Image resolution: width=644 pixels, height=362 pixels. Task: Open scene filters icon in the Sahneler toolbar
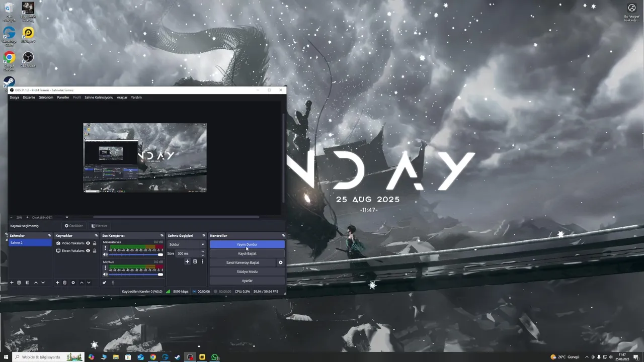pyautogui.click(x=27, y=283)
